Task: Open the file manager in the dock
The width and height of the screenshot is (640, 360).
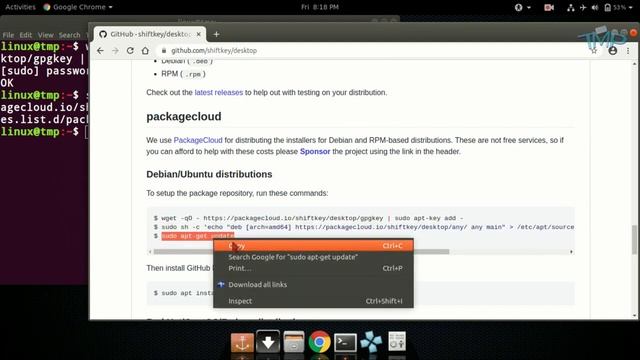Action: (293, 342)
